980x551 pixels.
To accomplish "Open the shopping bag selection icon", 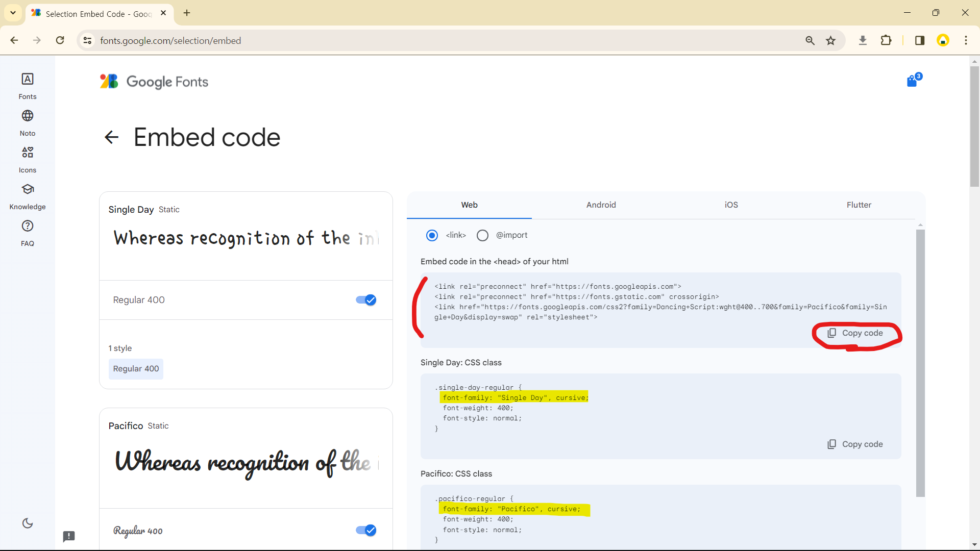I will tap(912, 81).
